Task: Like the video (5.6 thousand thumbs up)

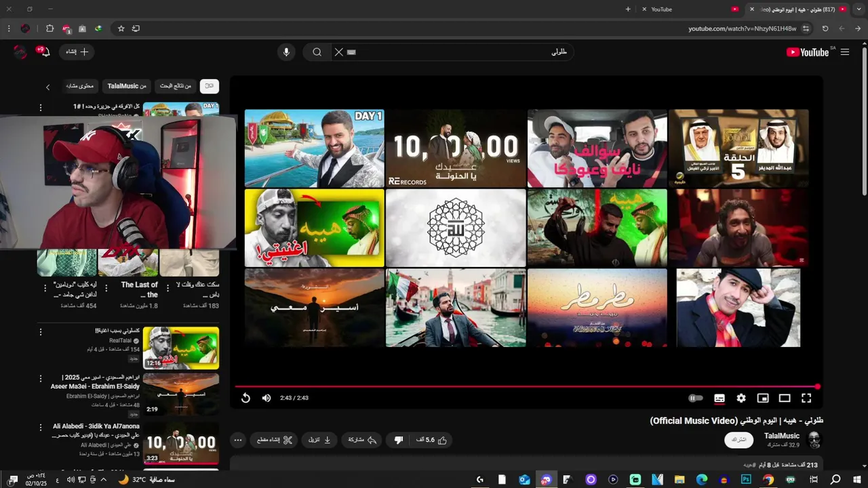Action: pyautogui.click(x=432, y=440)
